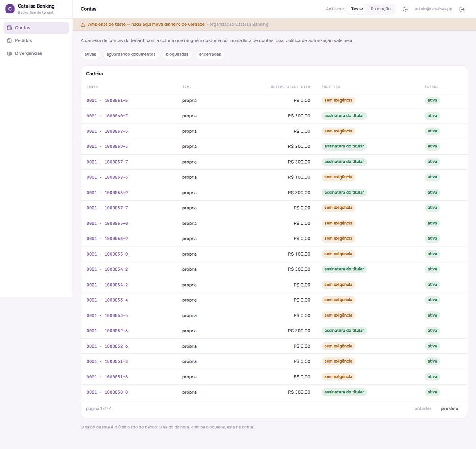Open Contas via its wallet icon
The width and height of the screenshot is (476, 449).
click(x=9, y=28)
